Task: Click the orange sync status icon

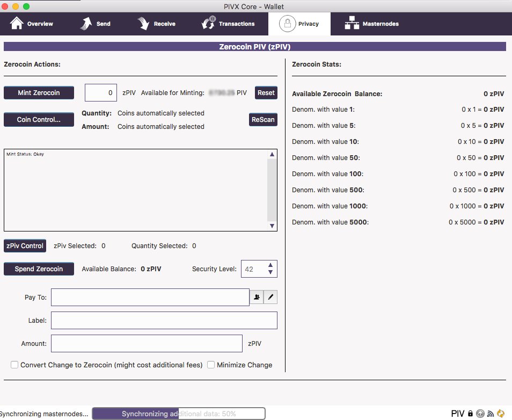Action: click(x=501, y=414)
